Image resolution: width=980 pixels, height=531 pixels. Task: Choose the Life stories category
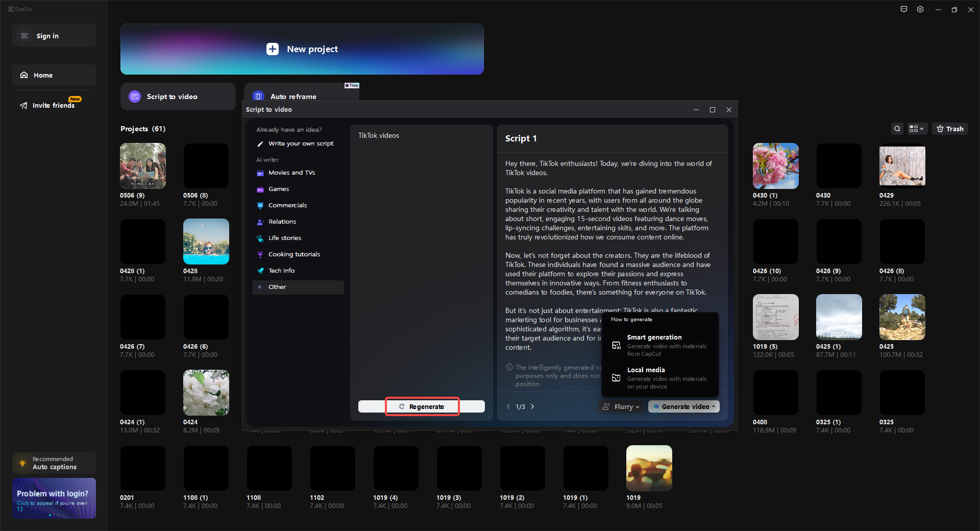pyautogui.click(x=285, y=238)
